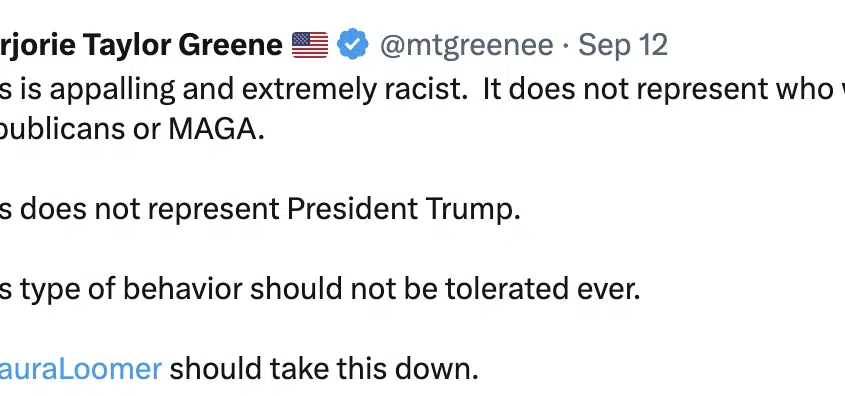Open the tweet via Sep 12 timestamp
845x396 pixels.
(x=623, y=45)
